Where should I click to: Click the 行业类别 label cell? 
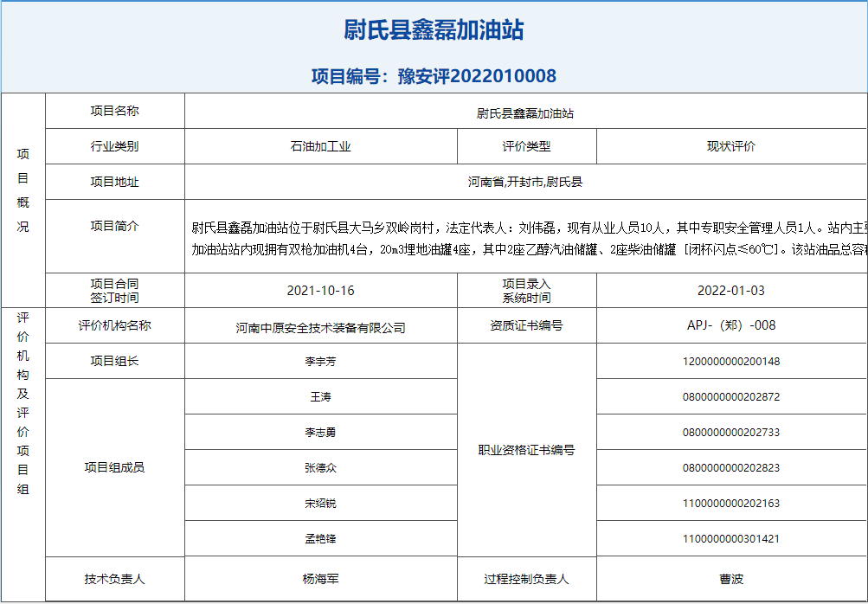click(114, 146)
